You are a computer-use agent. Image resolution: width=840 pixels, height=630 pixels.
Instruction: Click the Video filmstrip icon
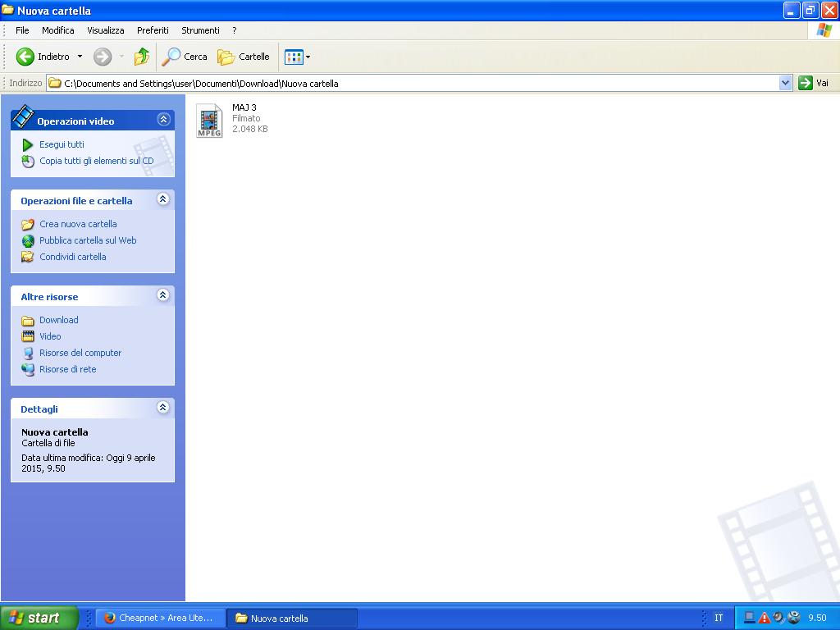28,336
